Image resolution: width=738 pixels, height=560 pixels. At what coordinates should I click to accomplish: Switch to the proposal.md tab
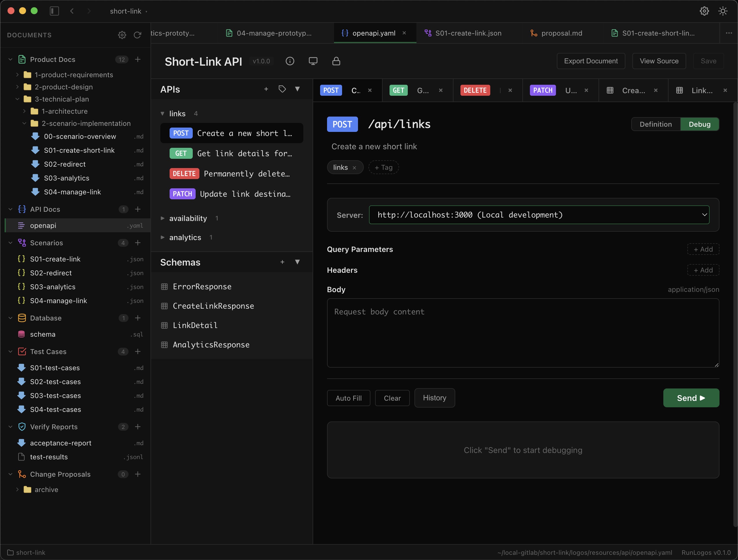click(x=561, y=33)
